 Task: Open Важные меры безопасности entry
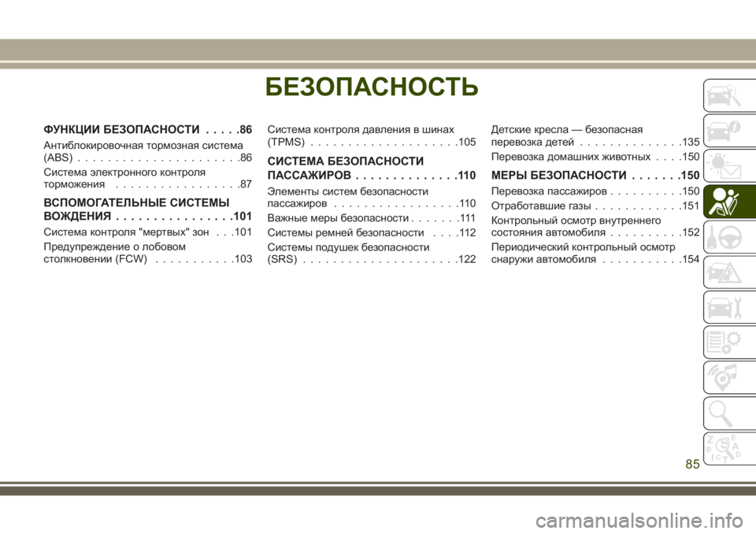coord(371,218)
